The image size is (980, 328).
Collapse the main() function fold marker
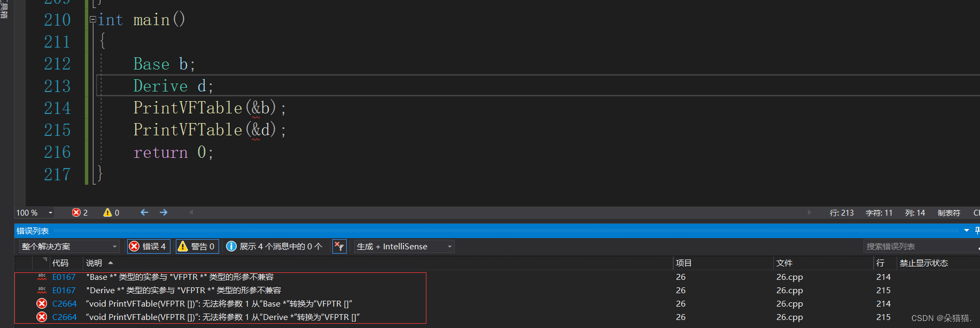click(x=93, y=20)
